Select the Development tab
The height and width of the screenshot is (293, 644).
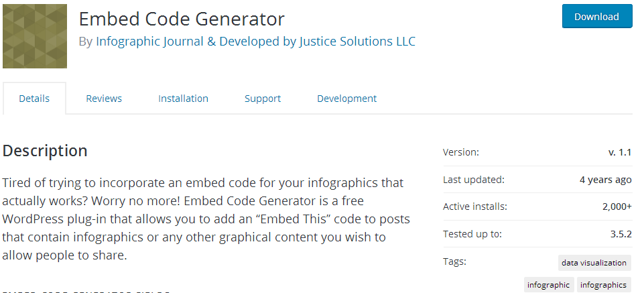(x=346, y=99)
